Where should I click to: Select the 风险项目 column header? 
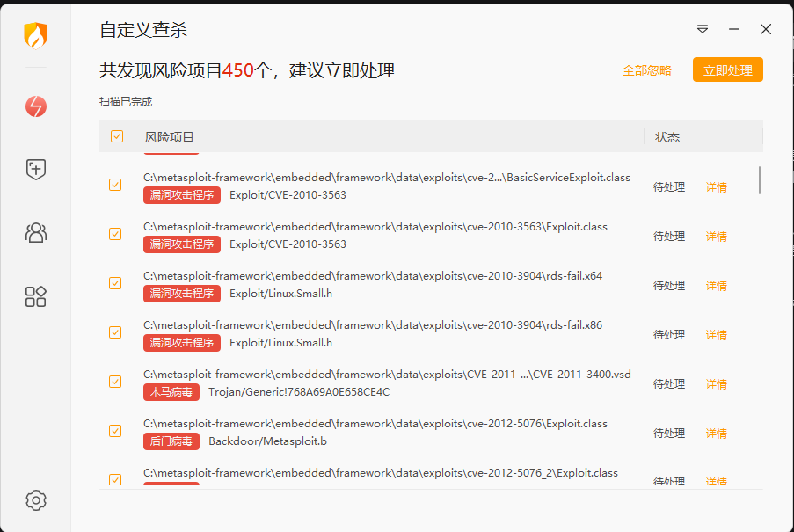point(169,137)
